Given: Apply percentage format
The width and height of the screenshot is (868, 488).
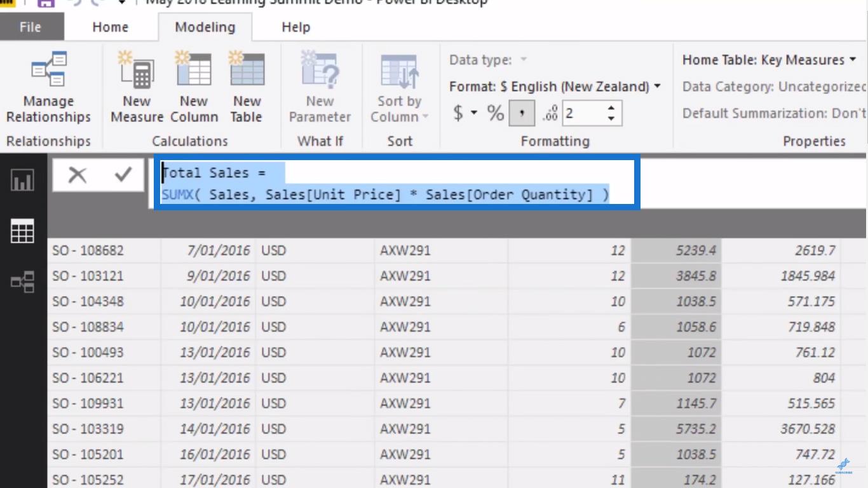Looking at the screenshot, I should tap(495, 113).
